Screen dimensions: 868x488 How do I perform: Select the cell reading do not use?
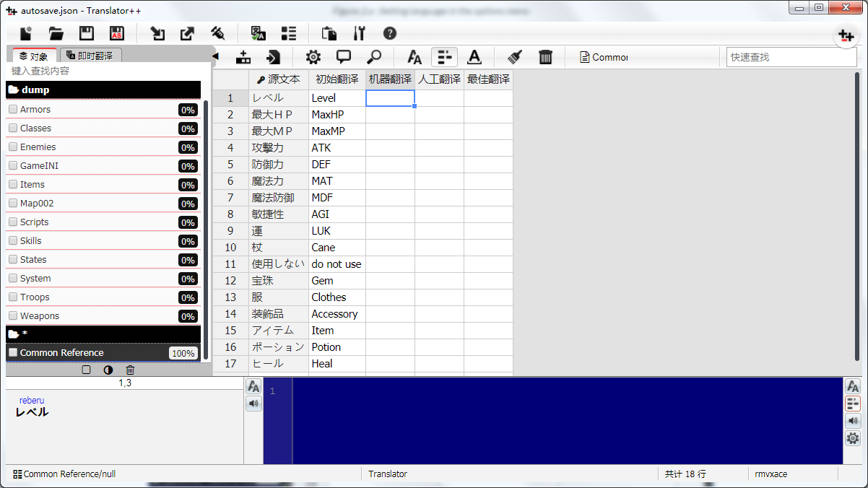(337, 264)
